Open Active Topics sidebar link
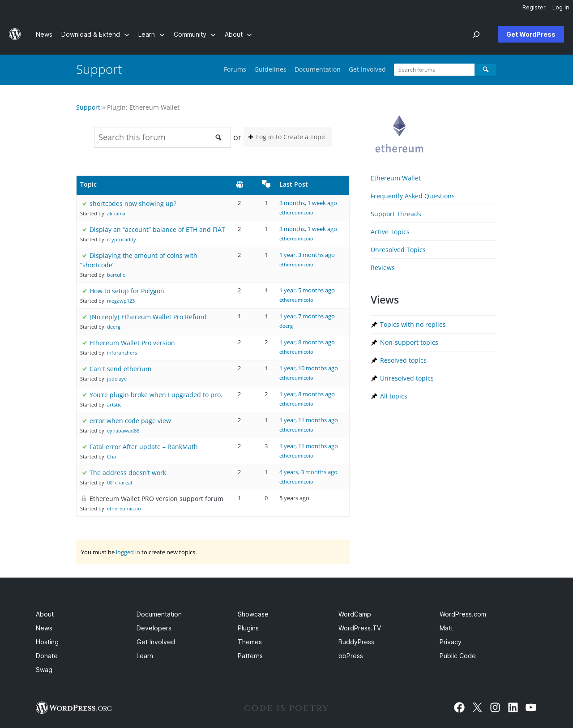 point(390,232)
